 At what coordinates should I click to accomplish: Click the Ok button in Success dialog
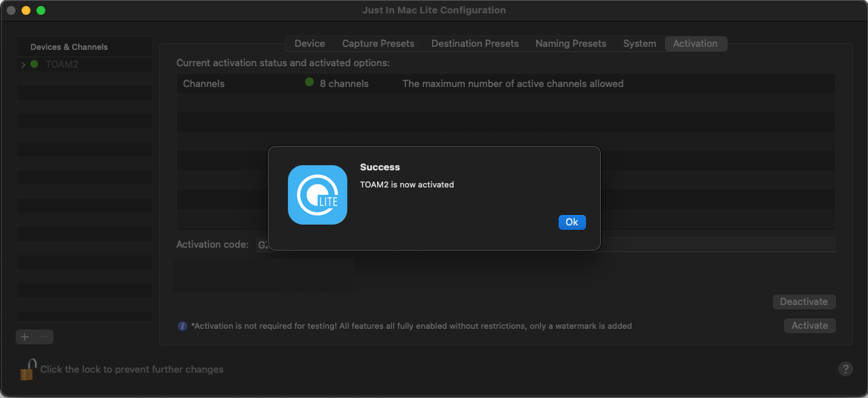click(571, 222)
